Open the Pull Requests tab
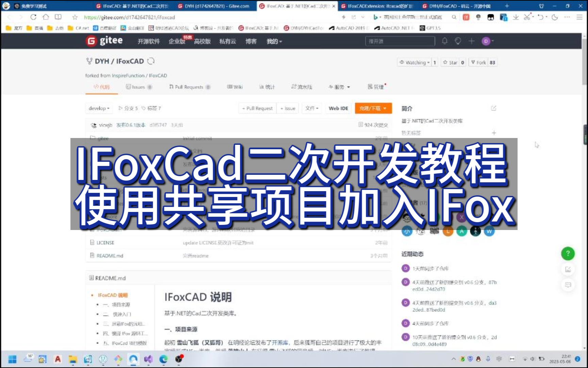Viewport: 588px width, 368px height. [189, 87]
